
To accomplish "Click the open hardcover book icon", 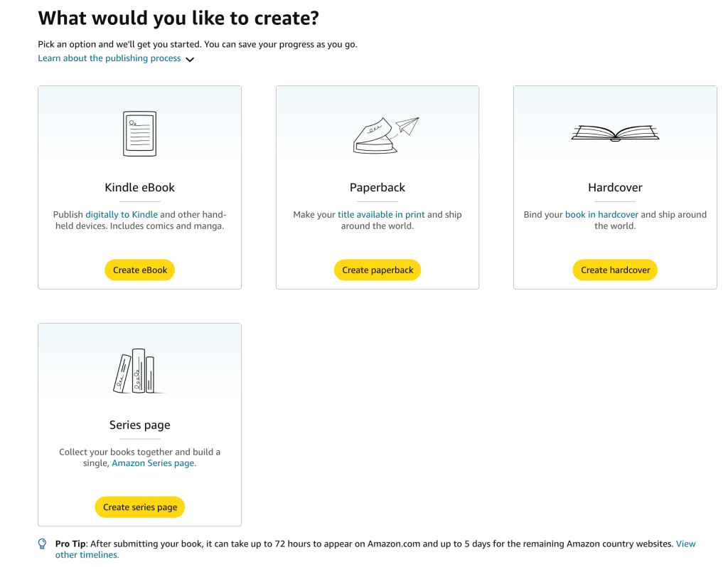I will coord(615,132).
